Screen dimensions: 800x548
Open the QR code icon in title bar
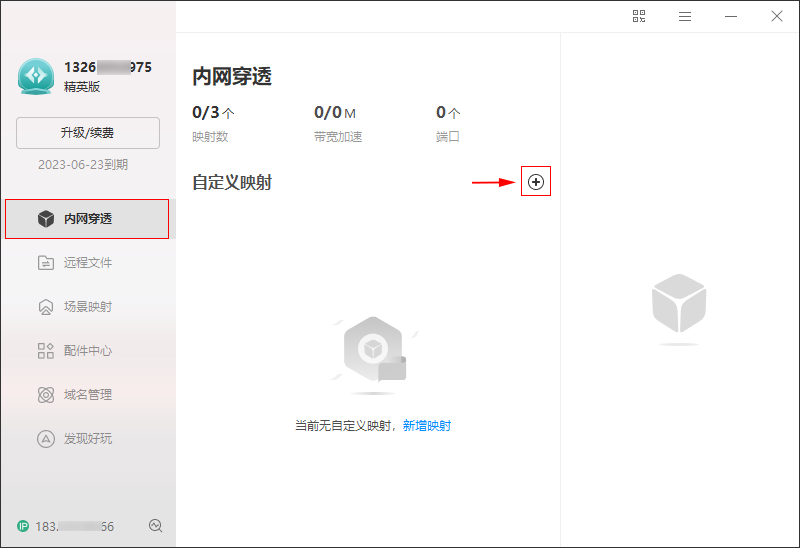click(639, 16)
